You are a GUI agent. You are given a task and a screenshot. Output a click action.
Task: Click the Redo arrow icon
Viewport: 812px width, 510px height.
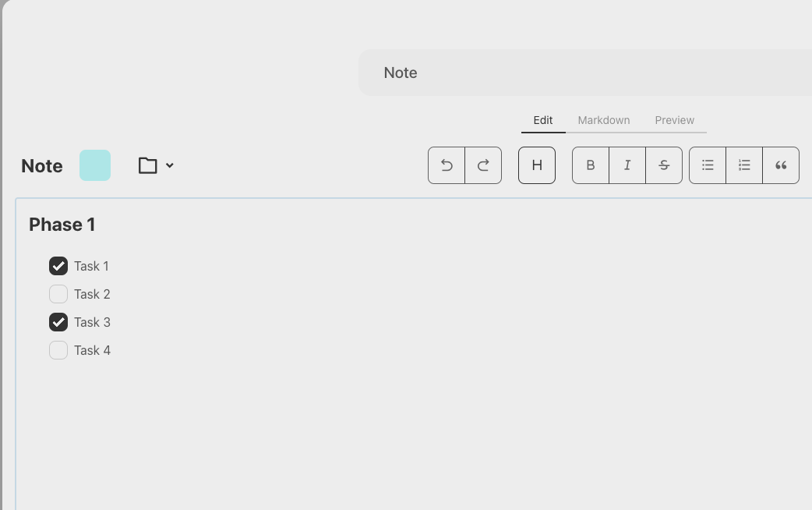tap(483, 165)
